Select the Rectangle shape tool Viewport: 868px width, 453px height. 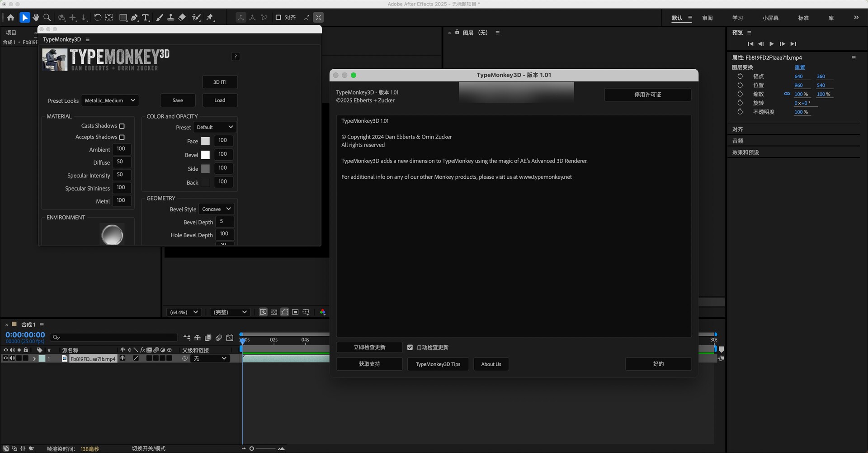(123, 18)
